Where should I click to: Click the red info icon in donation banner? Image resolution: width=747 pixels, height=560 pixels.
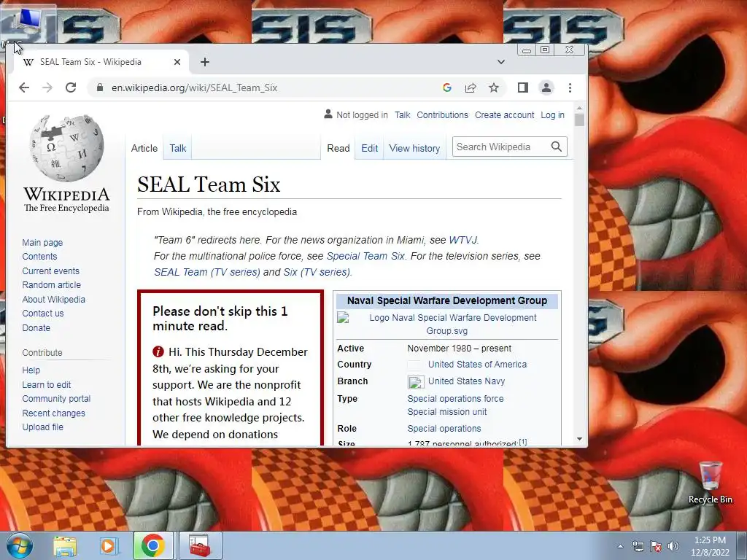click(x=158, y=352)
